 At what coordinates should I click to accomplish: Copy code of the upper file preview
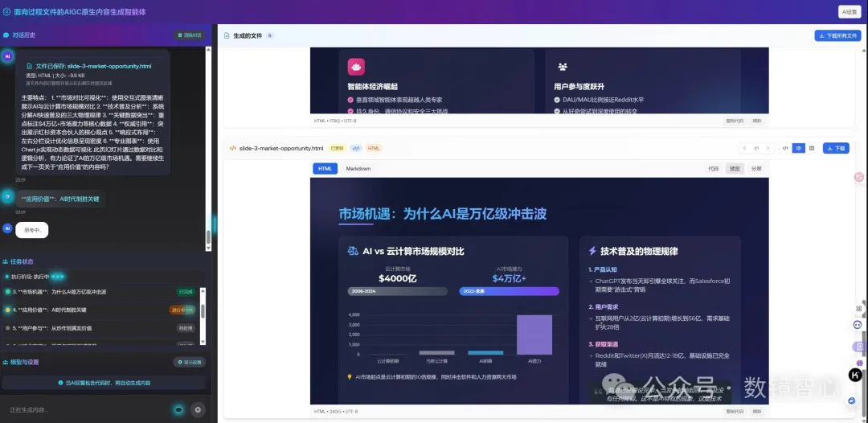[734, 120]
